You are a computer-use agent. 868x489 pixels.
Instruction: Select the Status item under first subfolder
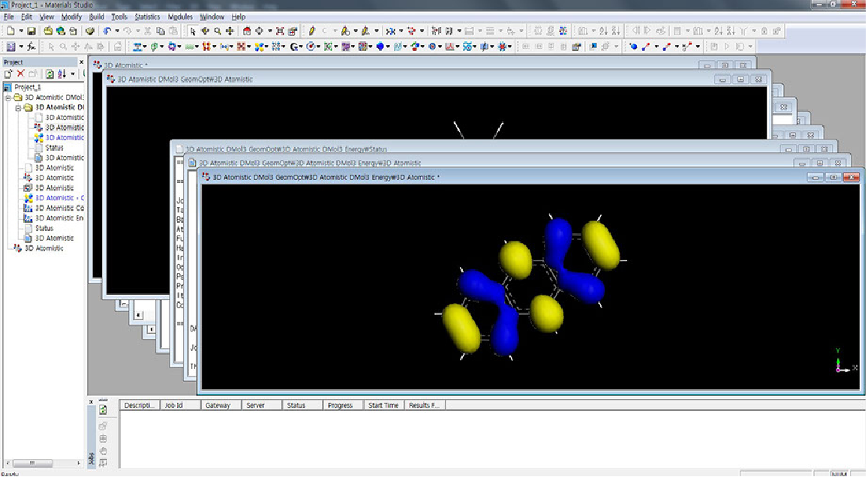54,148
